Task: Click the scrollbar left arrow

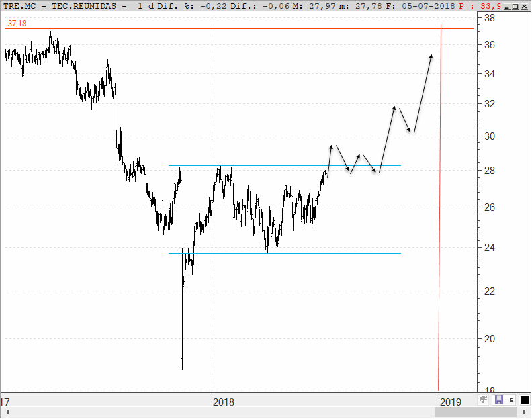Action: [8, 412]
